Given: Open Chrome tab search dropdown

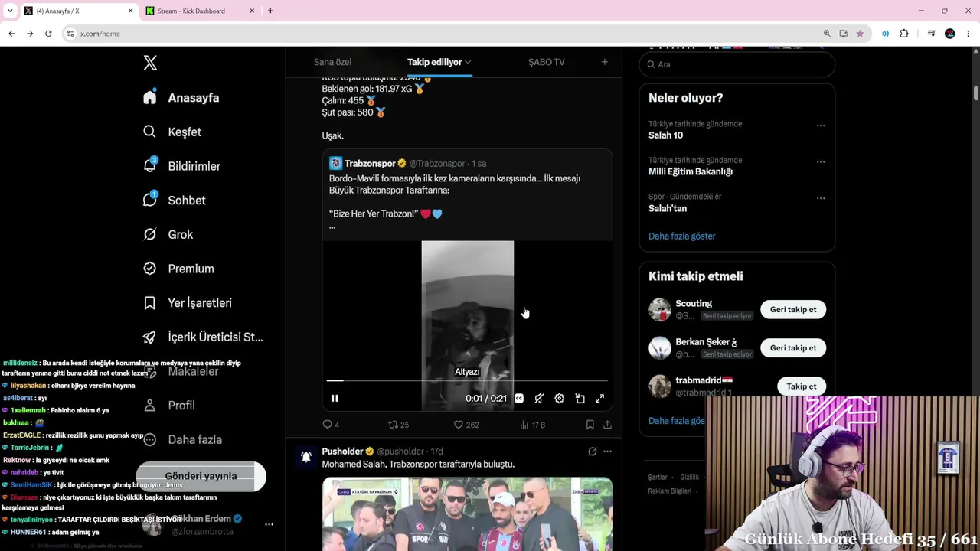Looking at the screenshot, I should pos(10,11).
